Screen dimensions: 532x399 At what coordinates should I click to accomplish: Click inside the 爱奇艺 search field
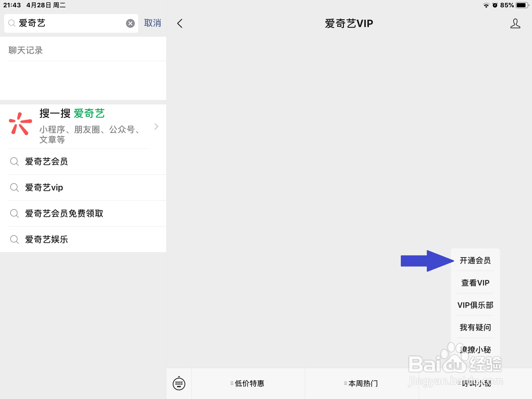[70, 23]
